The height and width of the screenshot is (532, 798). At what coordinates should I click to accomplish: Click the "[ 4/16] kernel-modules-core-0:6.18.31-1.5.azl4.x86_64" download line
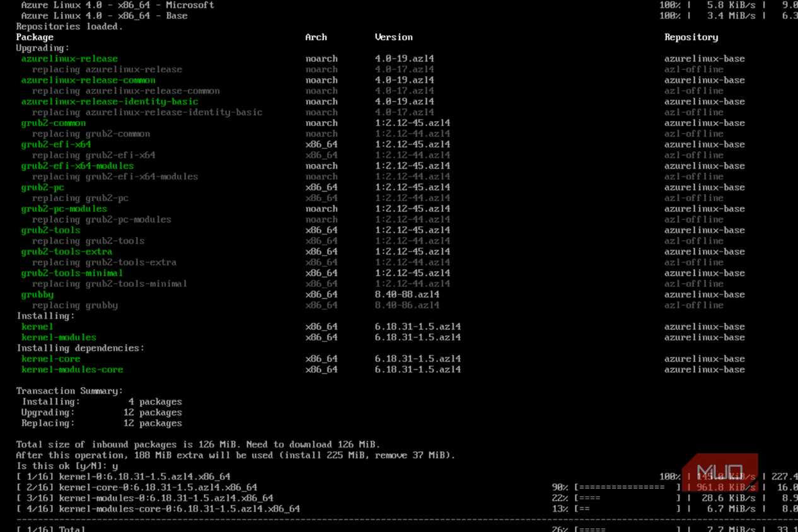[x=158, y=509]
